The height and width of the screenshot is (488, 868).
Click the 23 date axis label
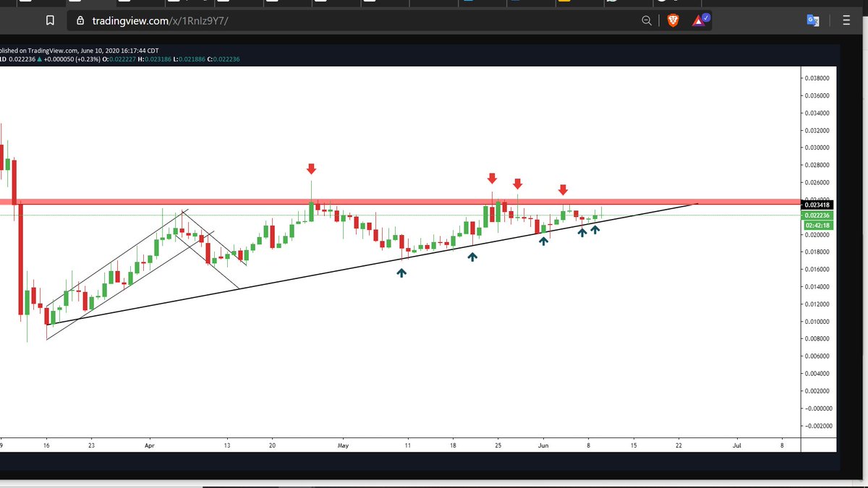click(x=91, y=445)
